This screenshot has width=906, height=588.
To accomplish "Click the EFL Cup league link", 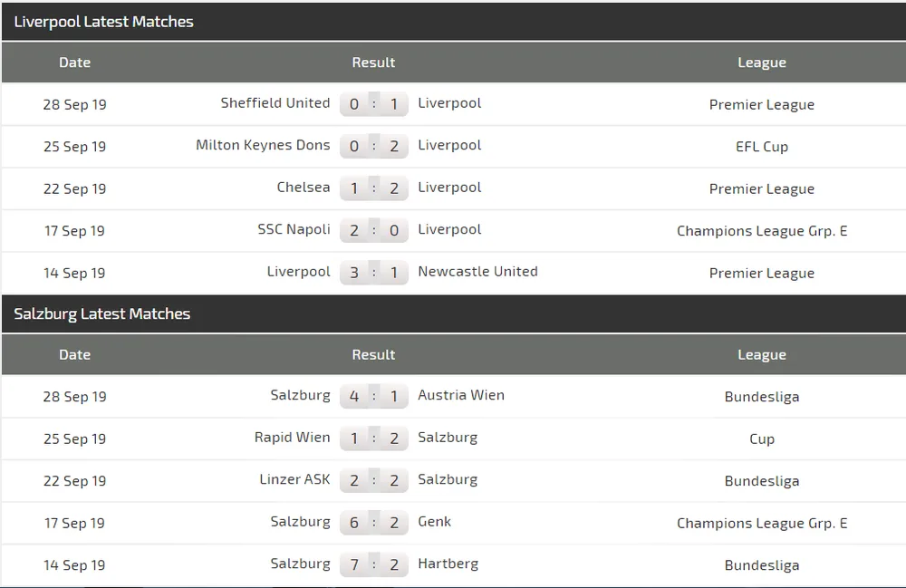I will tap(762, 147).
